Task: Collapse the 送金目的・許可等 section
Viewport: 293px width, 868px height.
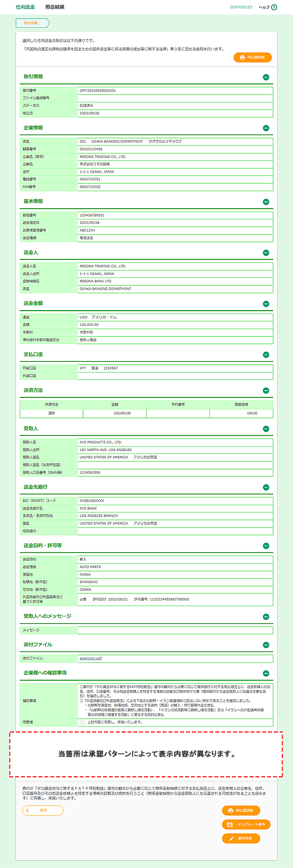Action: tap(266, 546)
